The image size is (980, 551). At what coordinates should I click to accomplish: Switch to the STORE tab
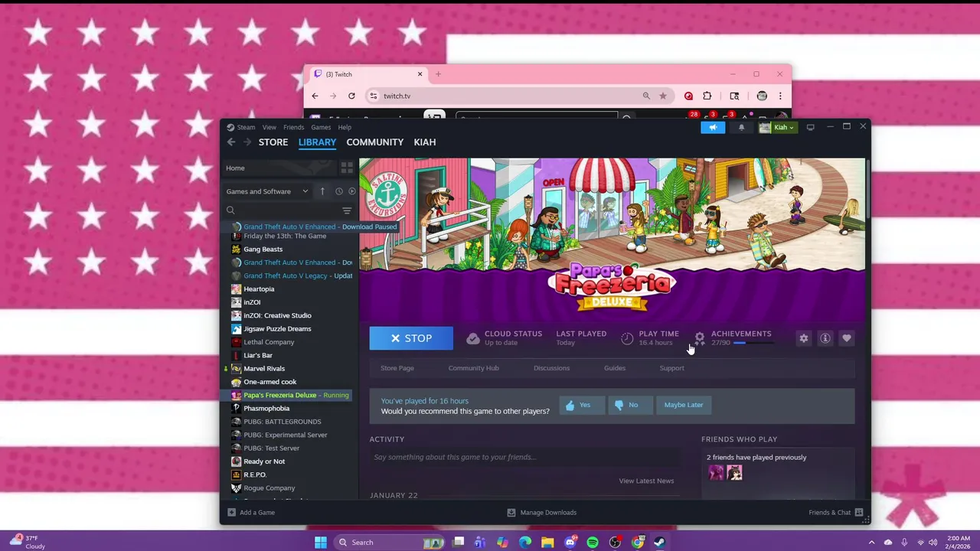point(273,142)
